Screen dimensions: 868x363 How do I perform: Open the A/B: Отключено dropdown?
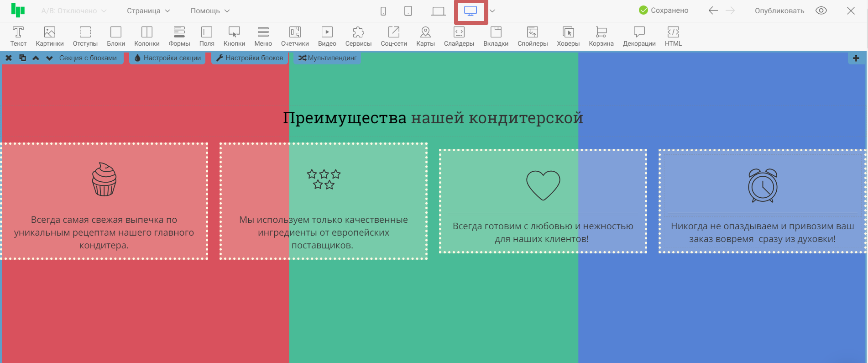pyautogui.click(x=73, y=11)
